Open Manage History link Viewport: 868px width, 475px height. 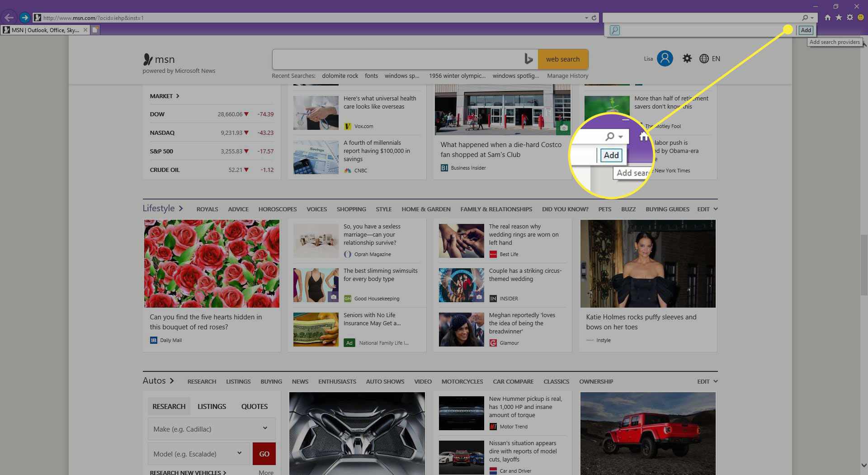(x=568, y=76)
